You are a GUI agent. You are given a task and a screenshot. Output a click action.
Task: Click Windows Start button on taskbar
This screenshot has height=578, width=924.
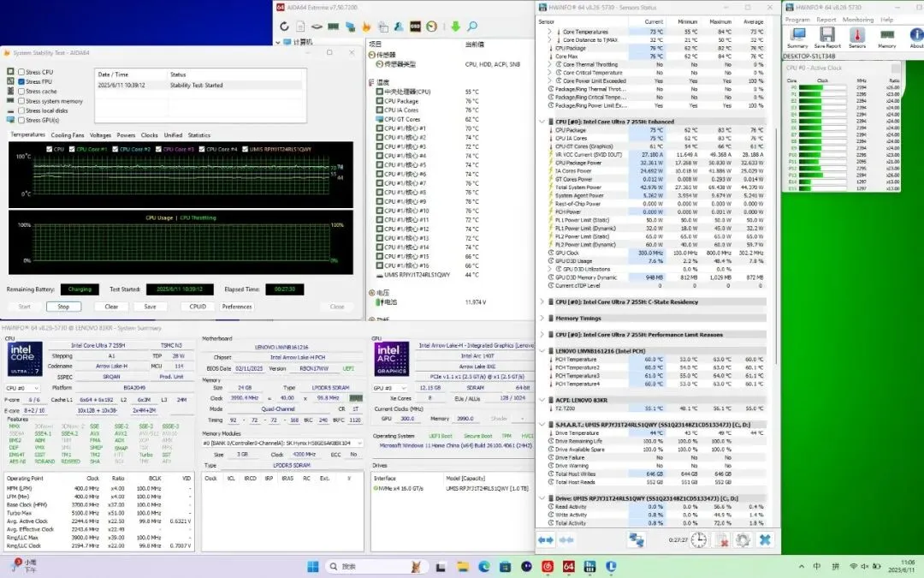(x=313, y=567)
